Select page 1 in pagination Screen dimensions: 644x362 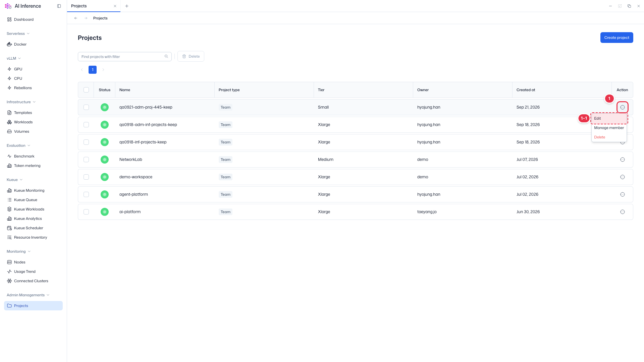pos(93,70)
